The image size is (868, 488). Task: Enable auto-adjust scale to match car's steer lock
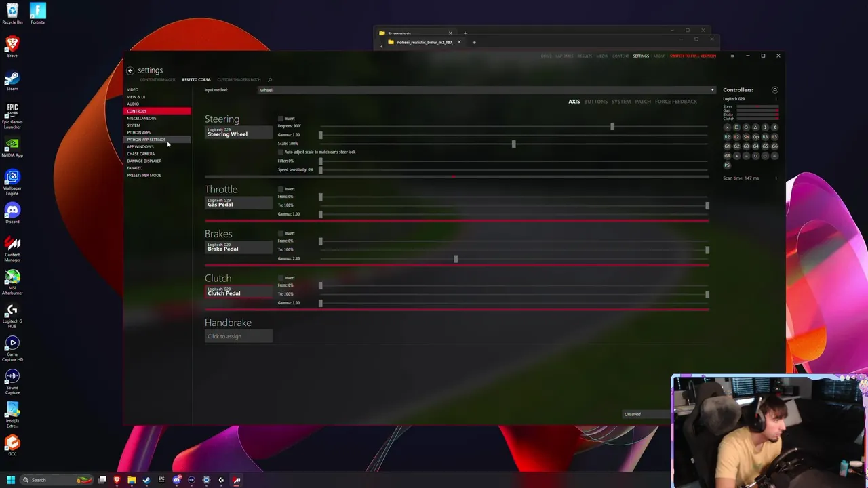281,152
